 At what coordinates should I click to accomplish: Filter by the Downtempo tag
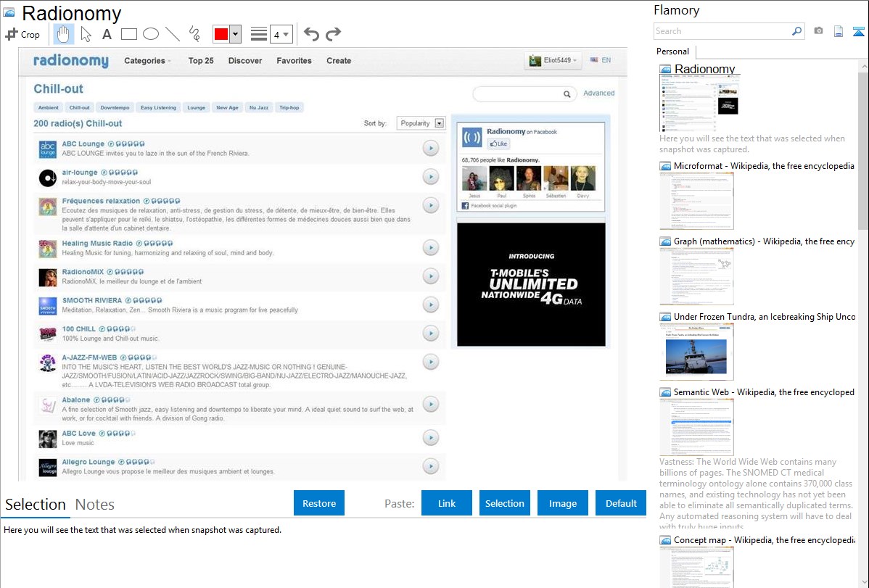point(115,107)
